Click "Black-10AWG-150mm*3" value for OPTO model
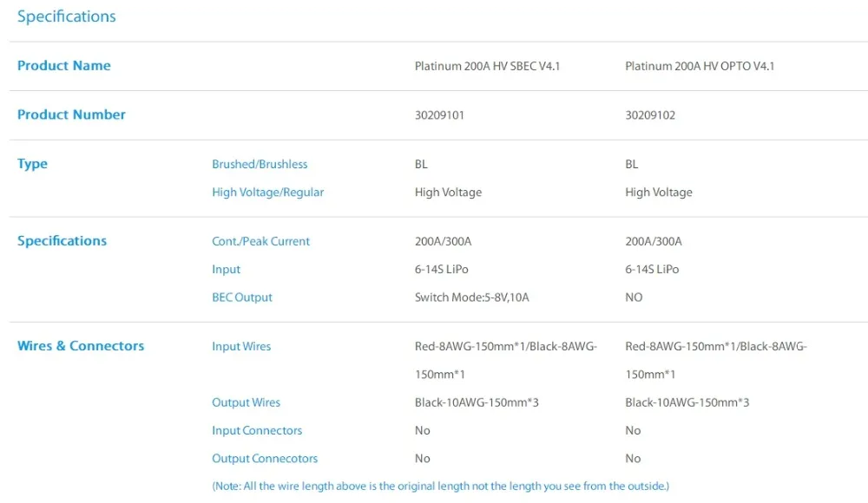The width and height of the screenshot is (868, 503). click(687, 402)
